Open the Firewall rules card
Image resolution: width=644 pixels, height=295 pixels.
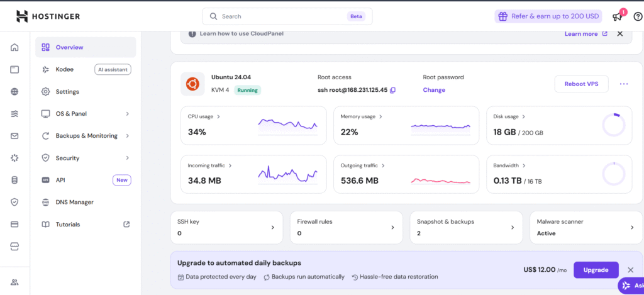point(346,227)
